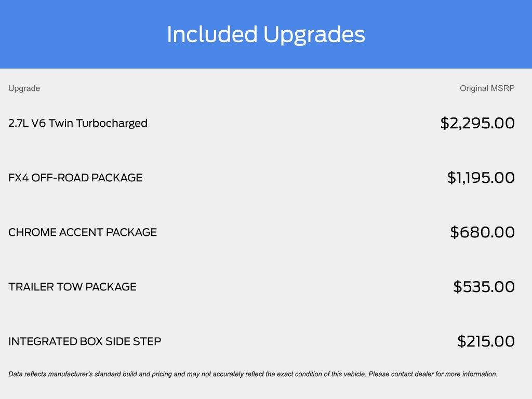The image size is (532, 399).
Task: Select TRAILER TOW PACKAGE entry
Action: click(x=72, y=287)
